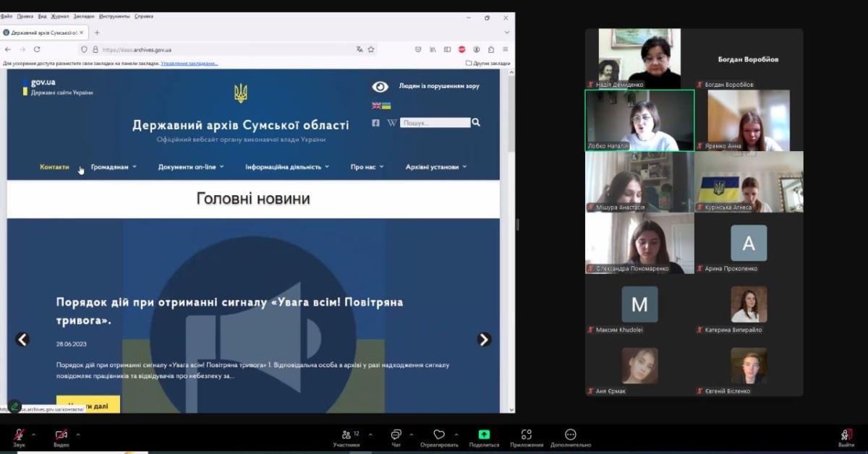Open the Дополнительно more options icon
The width and height of the screenshot is (868, 454).
point(570,434)
